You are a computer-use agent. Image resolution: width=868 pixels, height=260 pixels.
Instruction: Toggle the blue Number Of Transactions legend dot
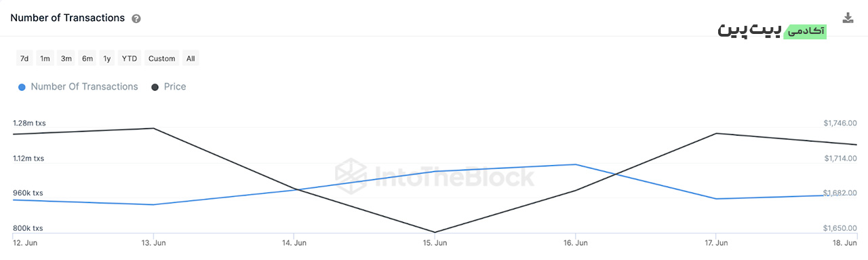pyautogui.click(x=22, y=88)
